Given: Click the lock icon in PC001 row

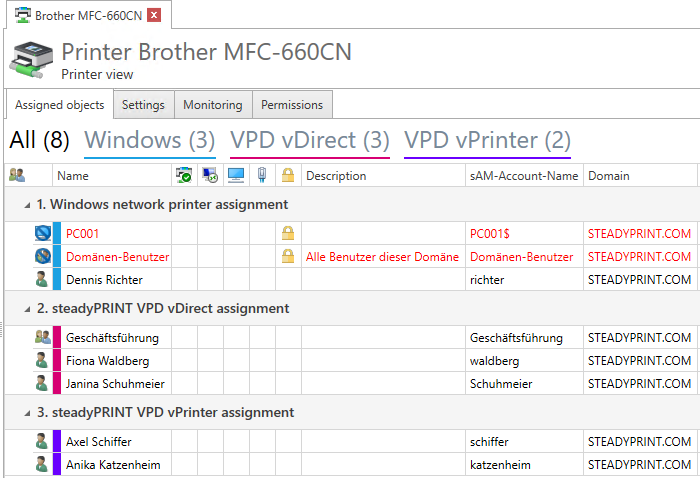Looking at the screenshot, I should click(288, 233).
